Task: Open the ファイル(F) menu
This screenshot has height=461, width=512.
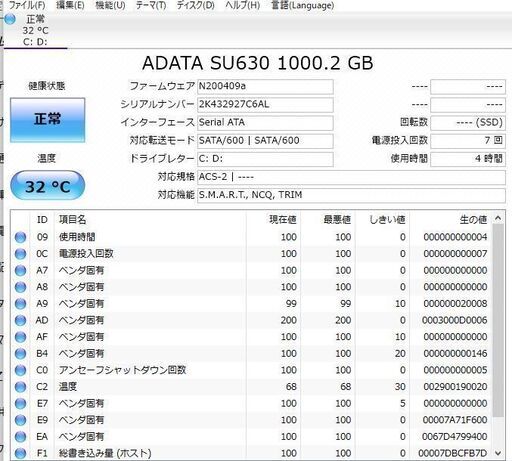Action: pyautogui.click(x=27, y=5)
